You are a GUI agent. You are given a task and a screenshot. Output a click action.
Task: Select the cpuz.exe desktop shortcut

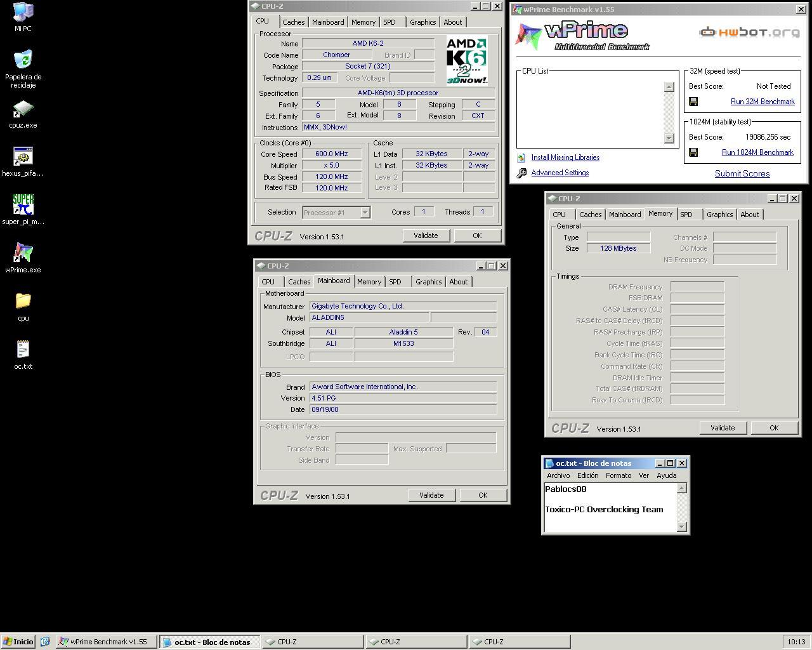[23, 109]
